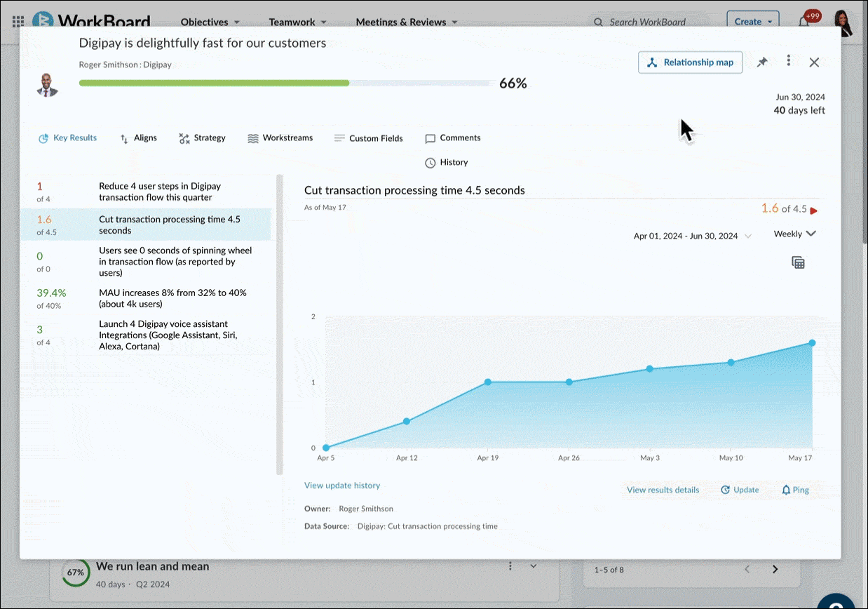Open the apps grid launcher icon

[18, 22]
